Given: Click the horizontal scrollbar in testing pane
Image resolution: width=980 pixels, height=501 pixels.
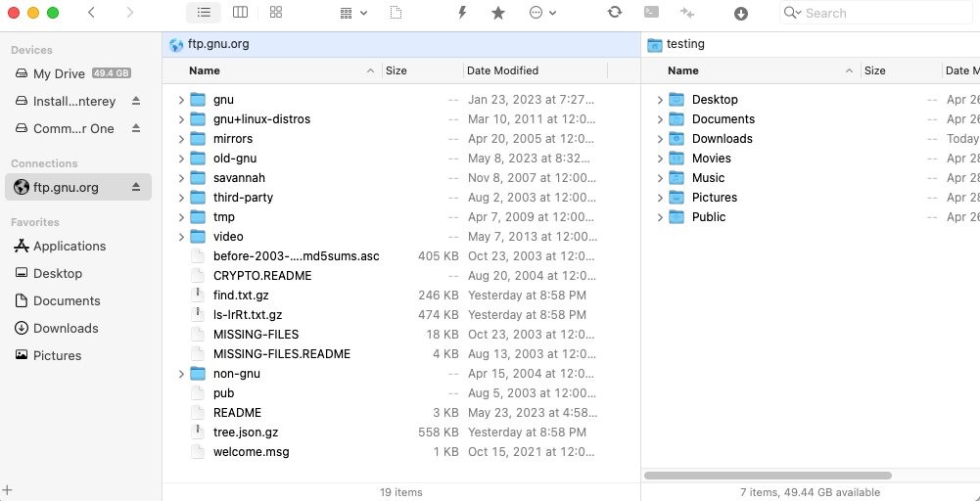Looking at the screenshot, I should point(768,476).
